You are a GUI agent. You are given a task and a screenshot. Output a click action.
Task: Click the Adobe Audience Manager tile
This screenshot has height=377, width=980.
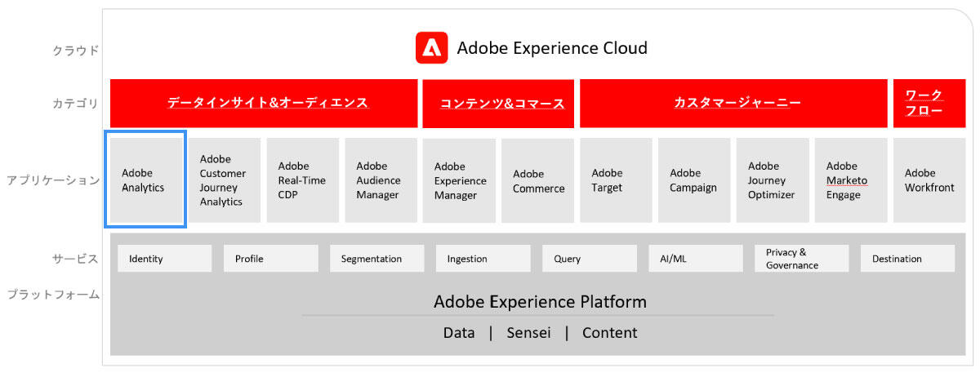(381, 180)
